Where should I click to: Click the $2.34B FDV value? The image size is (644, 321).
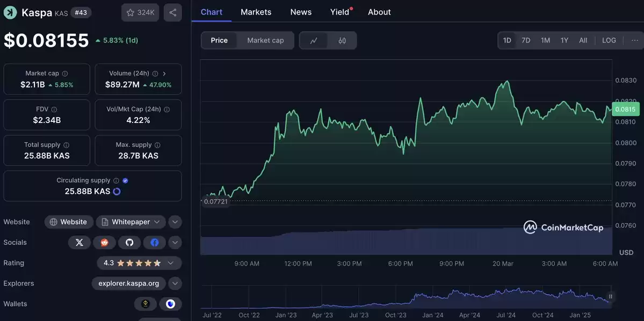47,120
